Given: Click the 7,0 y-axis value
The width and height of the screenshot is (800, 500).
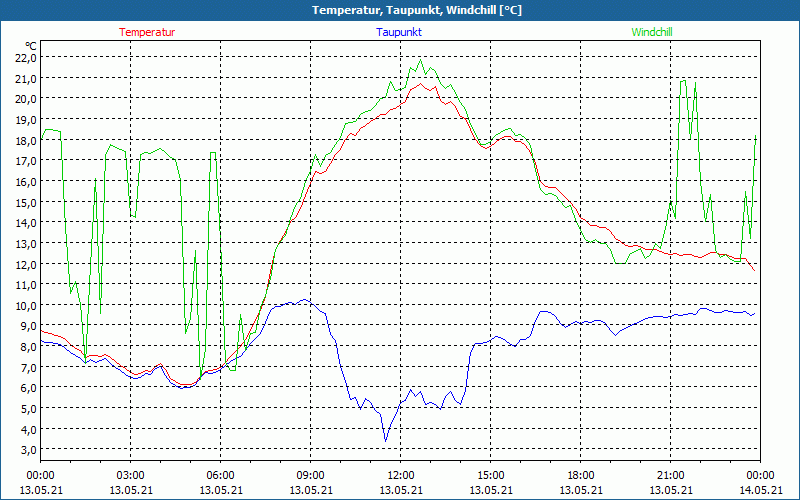Looking at the screenshot, I should [x=28, y=367].
